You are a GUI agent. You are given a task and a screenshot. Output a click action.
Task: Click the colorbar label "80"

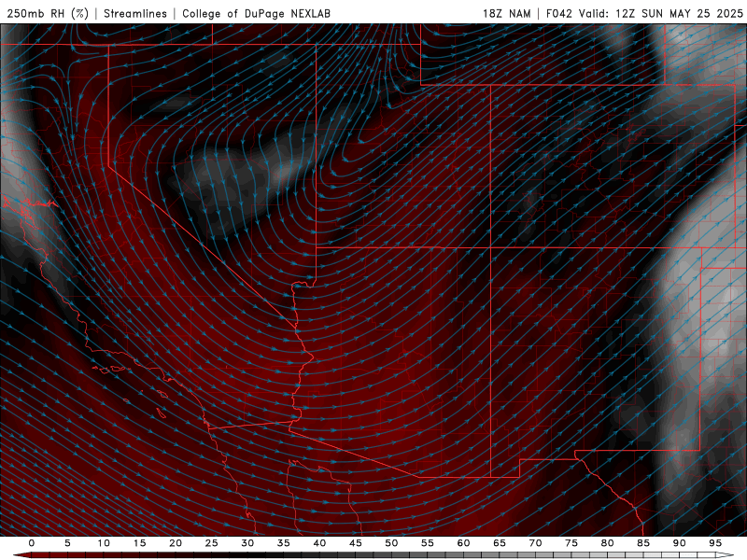pyautogui.click(x=607, y=543)
